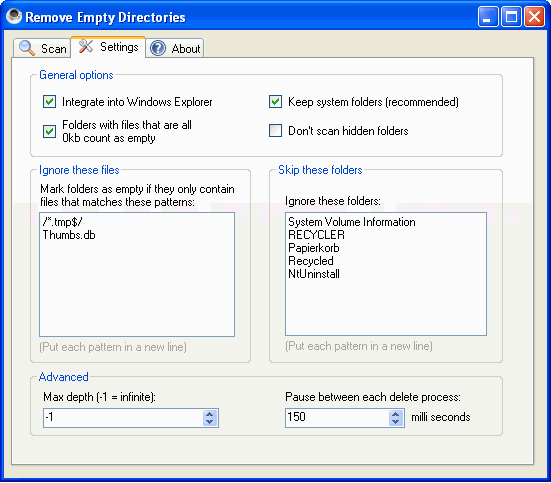Click the magnifier icon on Scan tab
The height and width of the screenshot is (483, 551).
[x=27, y=48]
